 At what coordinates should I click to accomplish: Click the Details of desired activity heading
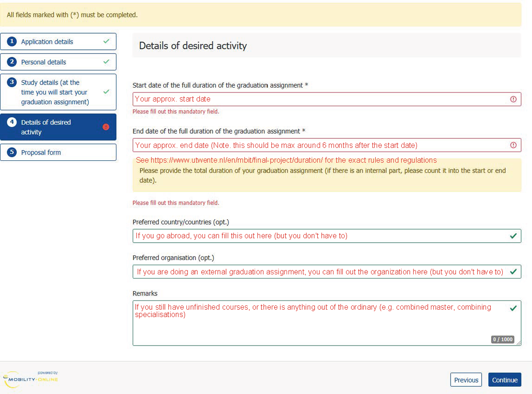tap(193, 46)
